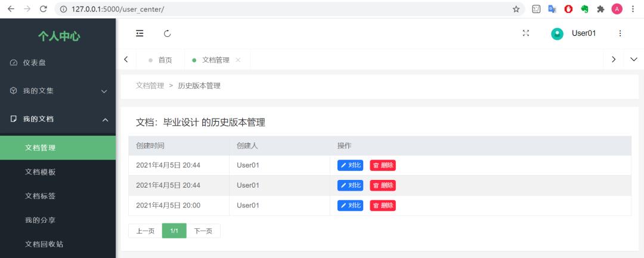Click the browser address bar URL
The width and height of the screenshot is (644, 258).
coord(118,9)
